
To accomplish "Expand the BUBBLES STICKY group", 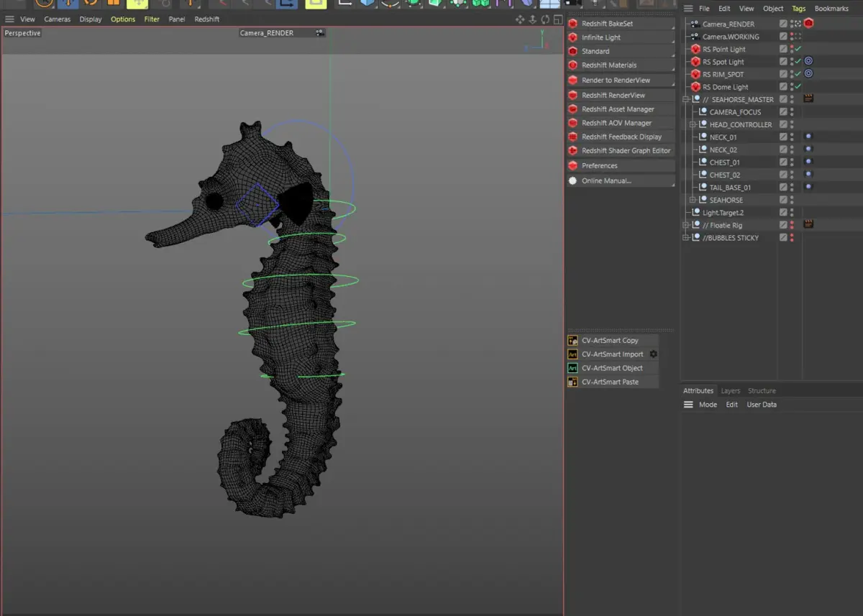I will pos(686,238).
